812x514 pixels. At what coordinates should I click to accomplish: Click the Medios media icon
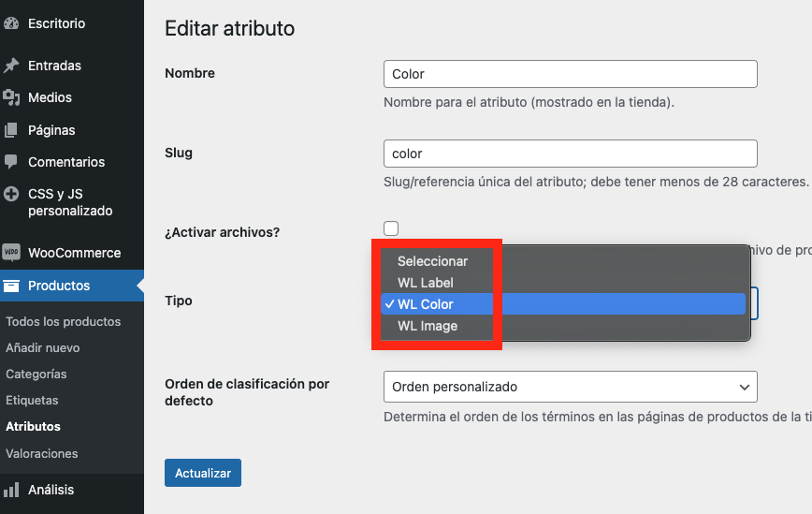pos(11,97)
